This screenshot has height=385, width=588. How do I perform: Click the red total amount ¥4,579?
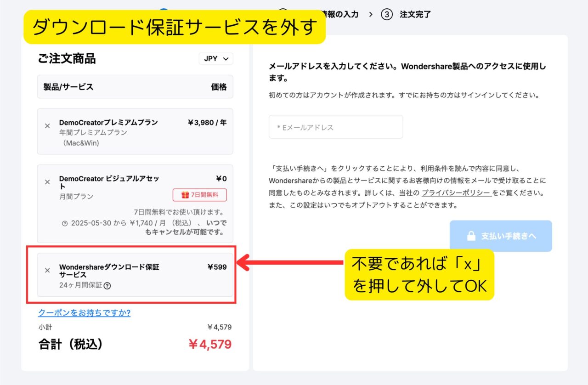[x=209, y=345]
